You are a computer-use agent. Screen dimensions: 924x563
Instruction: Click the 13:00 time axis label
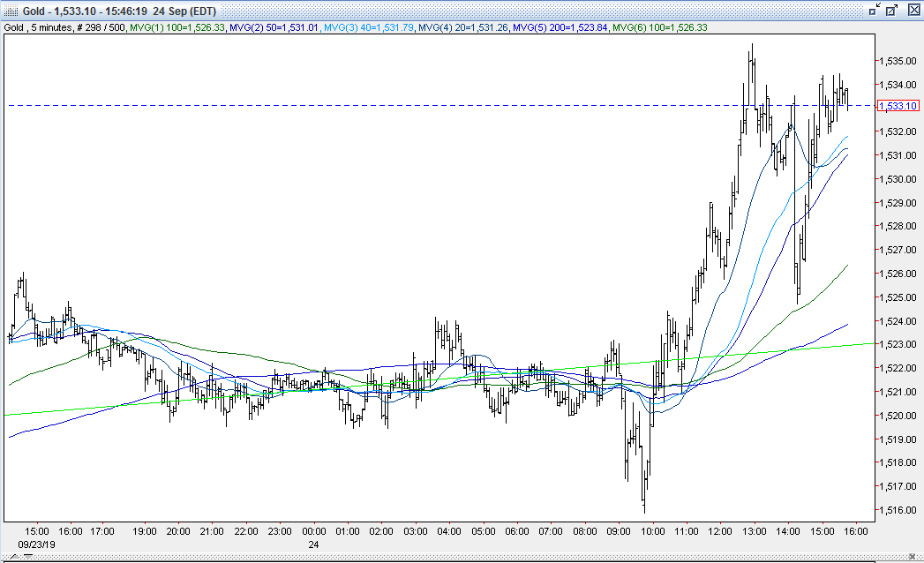point(754,531)
